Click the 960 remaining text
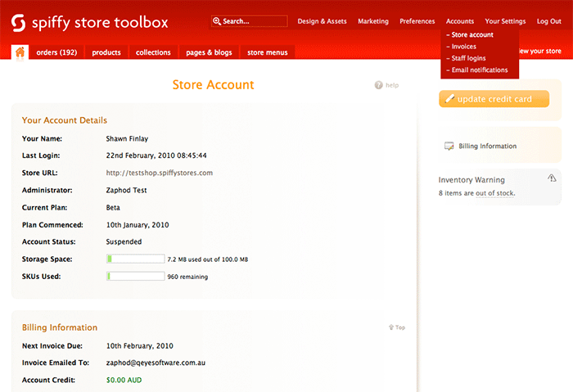This screenshot has height=392, width=573. pos(187,277)
